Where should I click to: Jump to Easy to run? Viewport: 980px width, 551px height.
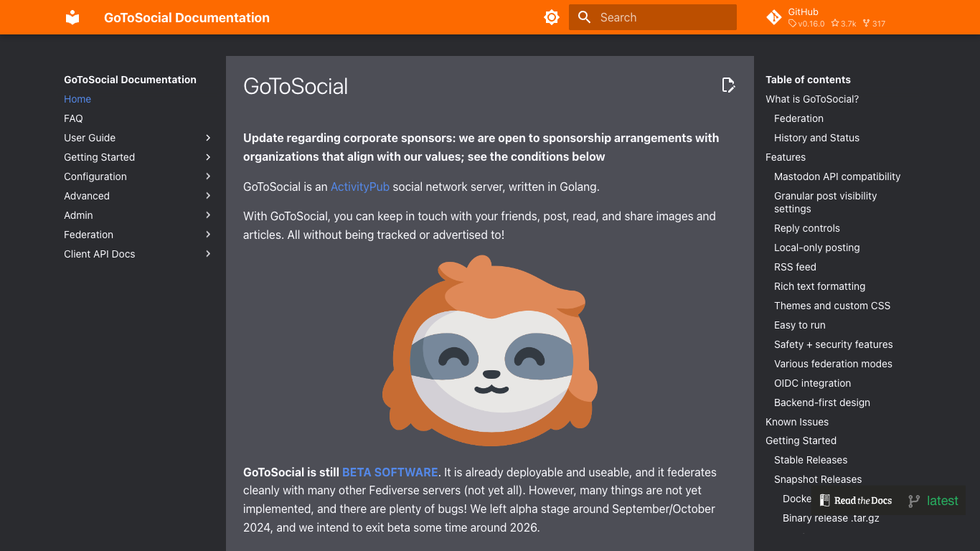(x=800, y=325)
